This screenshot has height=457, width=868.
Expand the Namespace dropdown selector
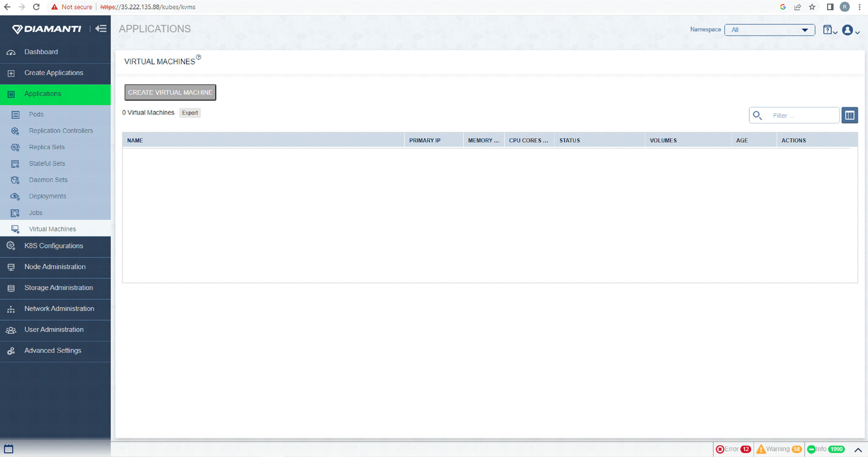click(804, 29)
